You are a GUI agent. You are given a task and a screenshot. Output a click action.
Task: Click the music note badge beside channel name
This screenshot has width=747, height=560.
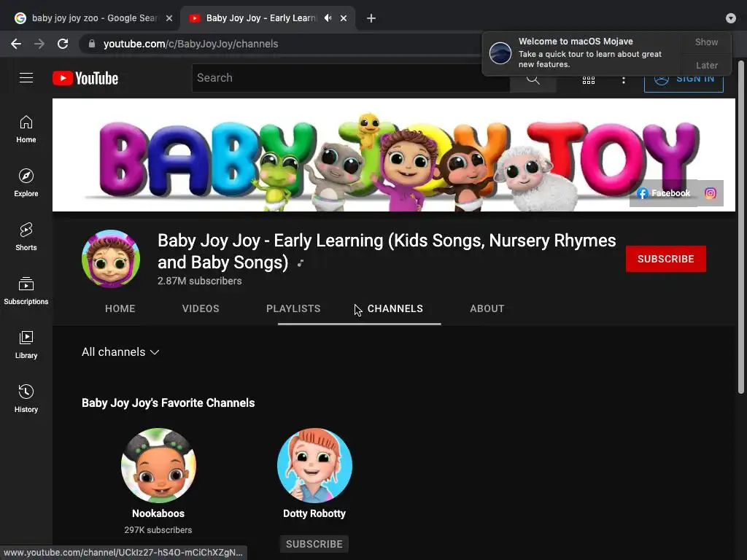pyautogui.click(x=301, y=263)
